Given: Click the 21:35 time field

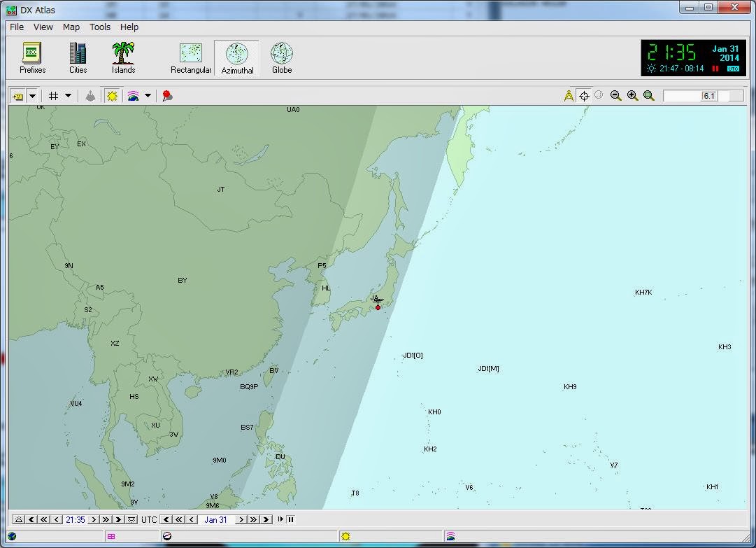Looking at the screenshot, I should [76, 519].
